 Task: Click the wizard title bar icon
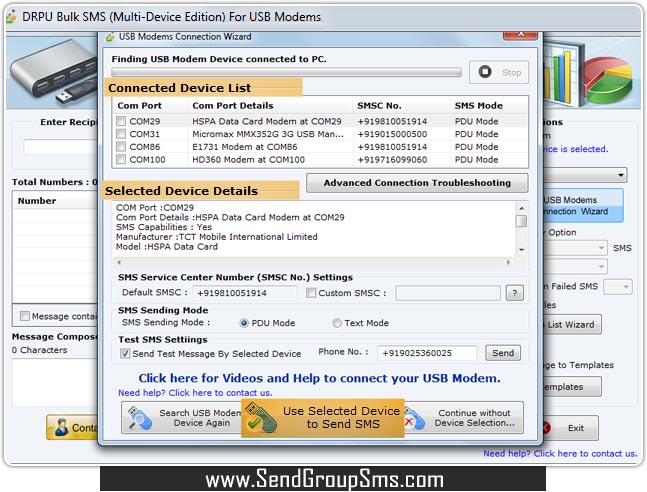tap(110, 37)
